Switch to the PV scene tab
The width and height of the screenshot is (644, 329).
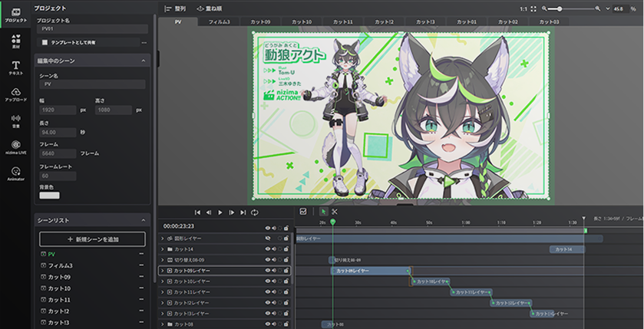point(178,22)
